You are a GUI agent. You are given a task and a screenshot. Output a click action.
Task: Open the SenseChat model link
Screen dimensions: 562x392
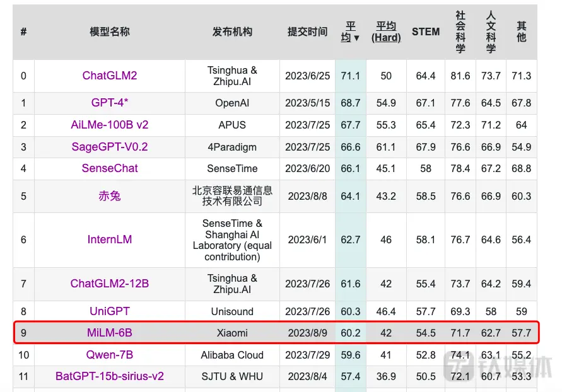[x=109, y=168]
